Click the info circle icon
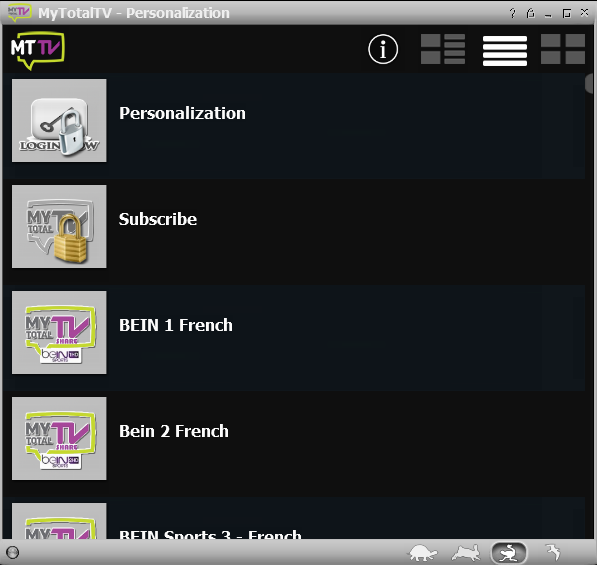The height and width of the screenshot is (565, 597). pyautogui.click(x=383, y=49)
